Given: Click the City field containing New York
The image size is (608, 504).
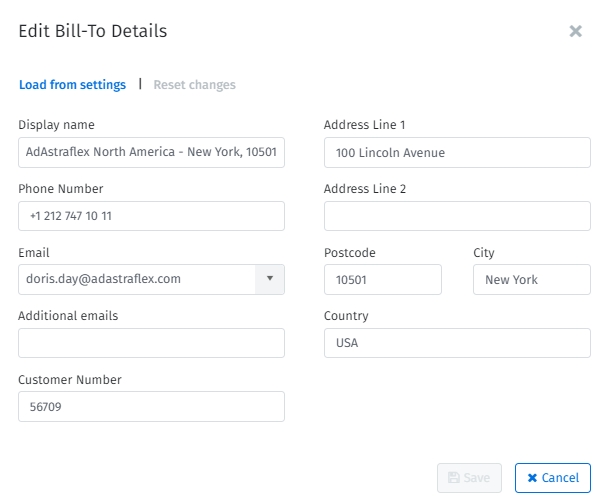Looking at the screenshot, I should click(531, 280).
